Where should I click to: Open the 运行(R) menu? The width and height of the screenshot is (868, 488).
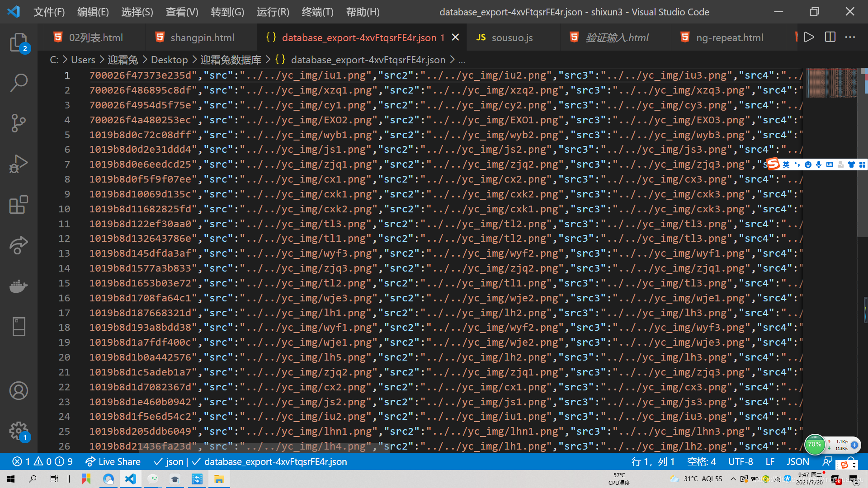[273, 12]
